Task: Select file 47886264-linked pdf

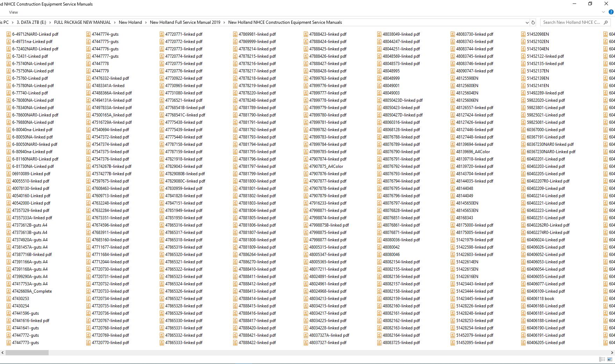Action: point(255,255)
